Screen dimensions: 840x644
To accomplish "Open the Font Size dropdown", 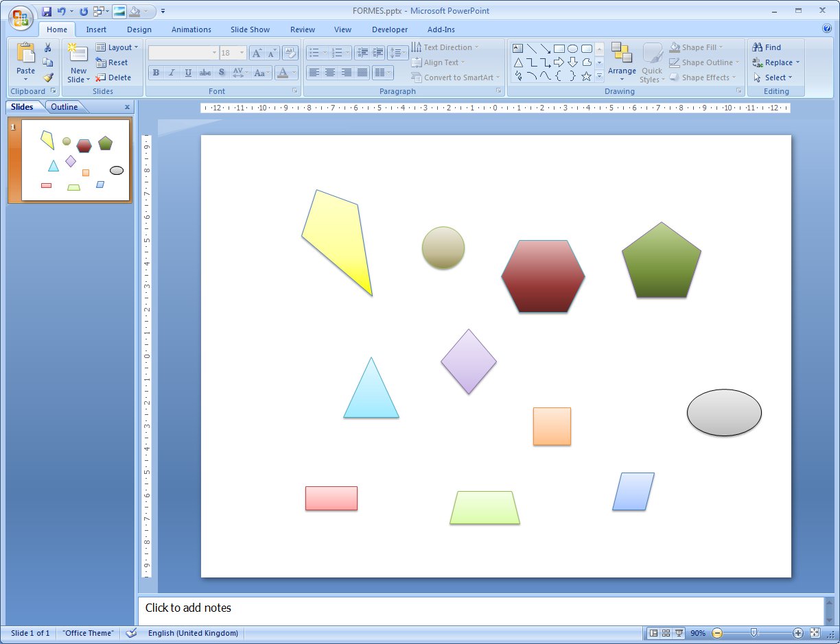I will 240,52.
